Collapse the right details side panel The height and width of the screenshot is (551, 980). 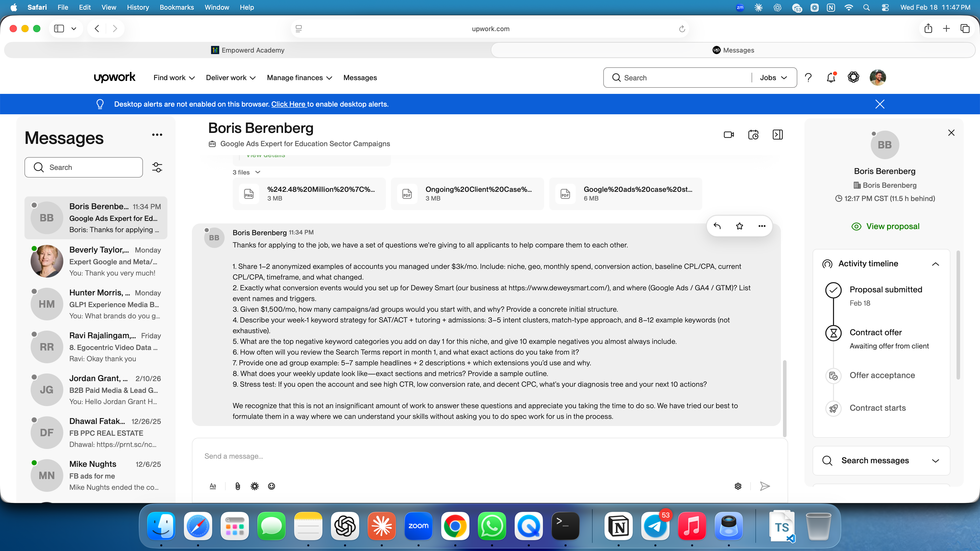point(777,135)
